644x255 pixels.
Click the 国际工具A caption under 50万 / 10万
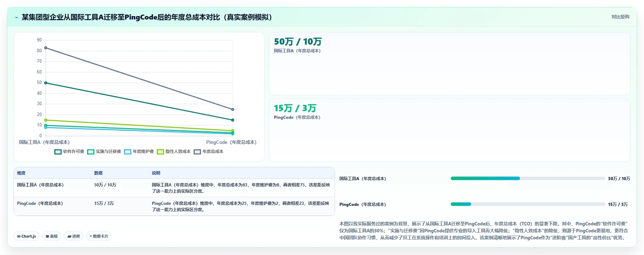[297, 51]
